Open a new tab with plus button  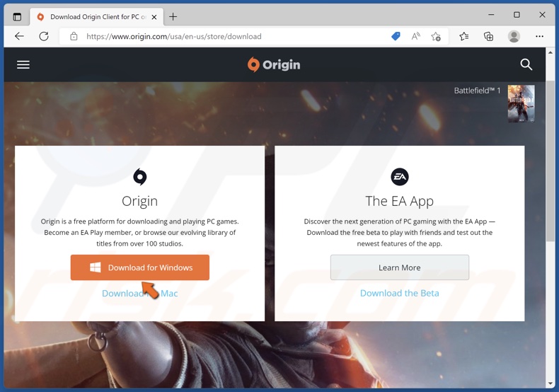173,17
